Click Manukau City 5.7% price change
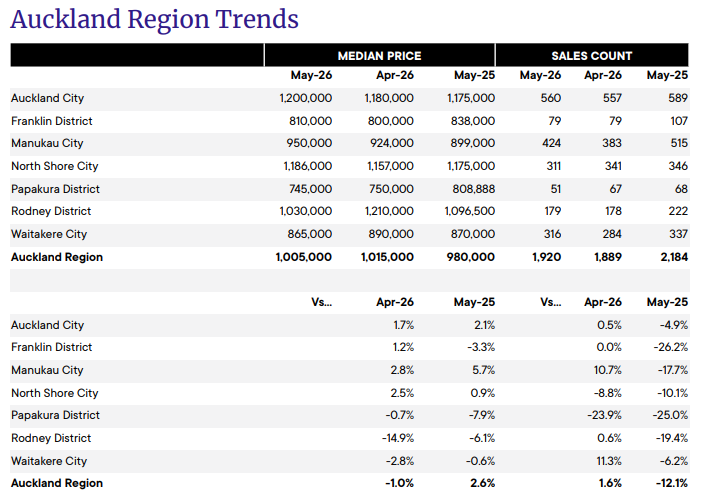This screenshot has width=701, height=496. [483, 370]
